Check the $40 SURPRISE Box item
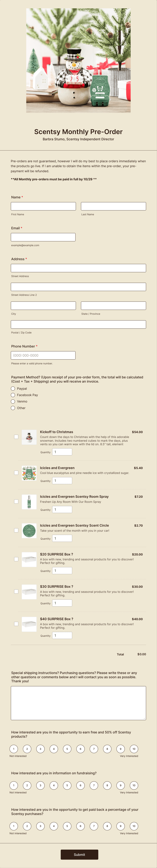 pos(16,624)
